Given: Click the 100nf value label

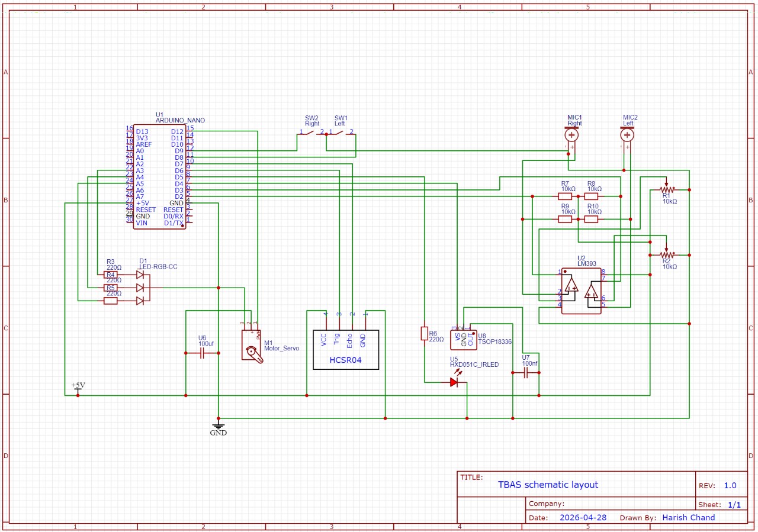Looking at the screenshot, I should 530,363.
